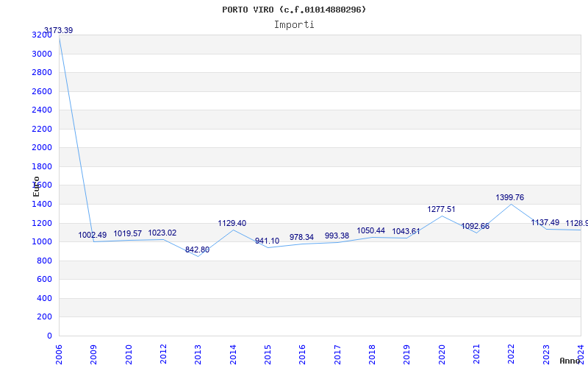Click the x-axis year 2013
The height and width of the screenshot is (368, 588).
pyautogui.click(x=198, y=355)
